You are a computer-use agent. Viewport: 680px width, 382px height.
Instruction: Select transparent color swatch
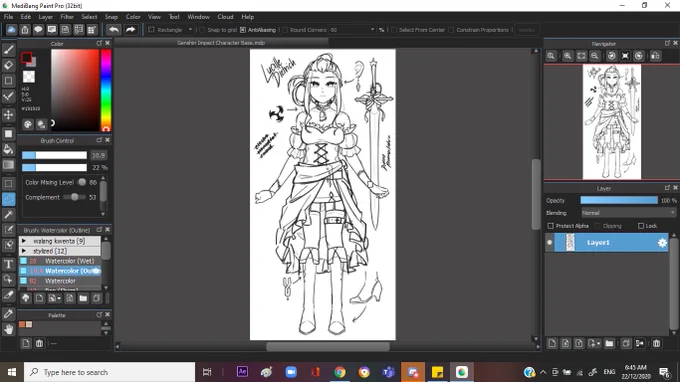pos(29,77)
